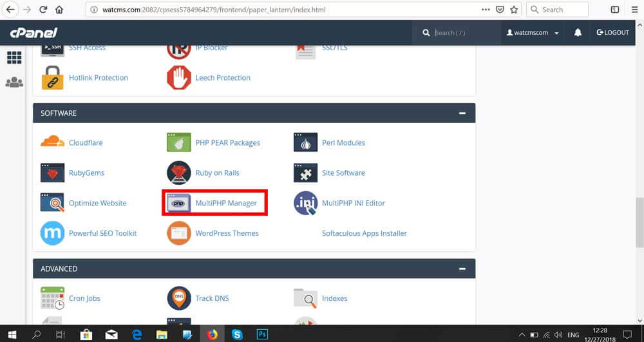Bookmark this page with the star
The image size is (644, 342).
coord(514,10)
